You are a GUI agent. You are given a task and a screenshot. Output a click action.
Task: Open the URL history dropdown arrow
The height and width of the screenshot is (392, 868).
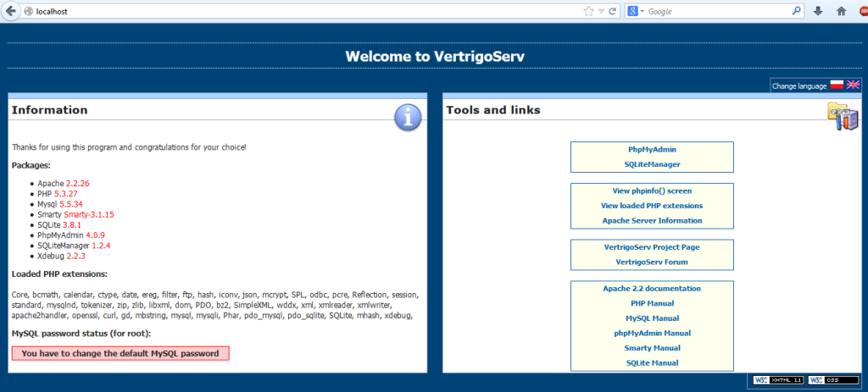pos(601,11)
